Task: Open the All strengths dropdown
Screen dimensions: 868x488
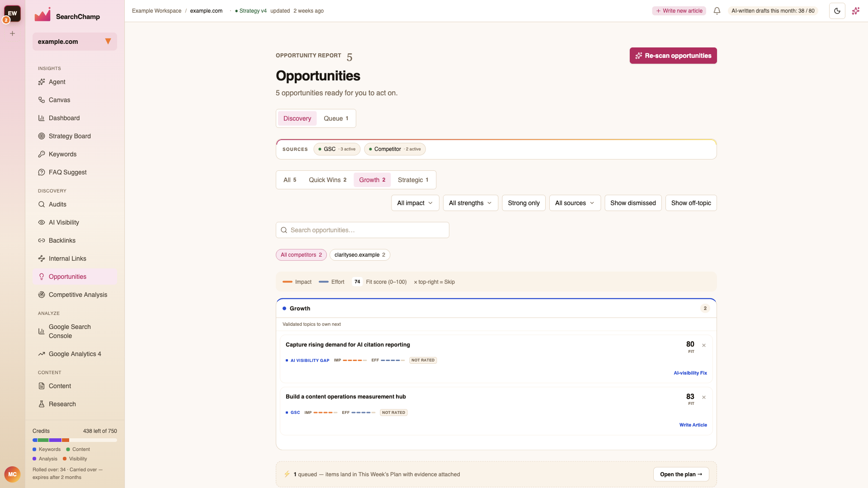Action: click(470, 203)
